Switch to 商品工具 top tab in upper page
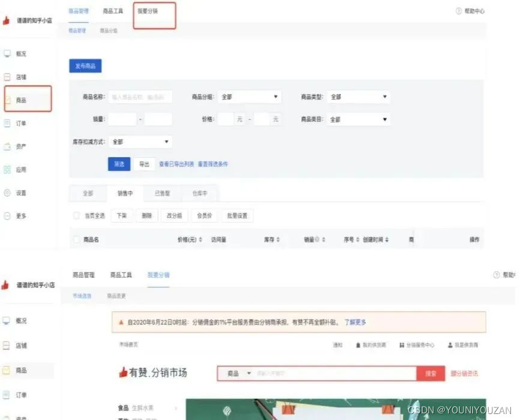The height and width of the screenshot is (420, 520). click(x=113, y=11)
